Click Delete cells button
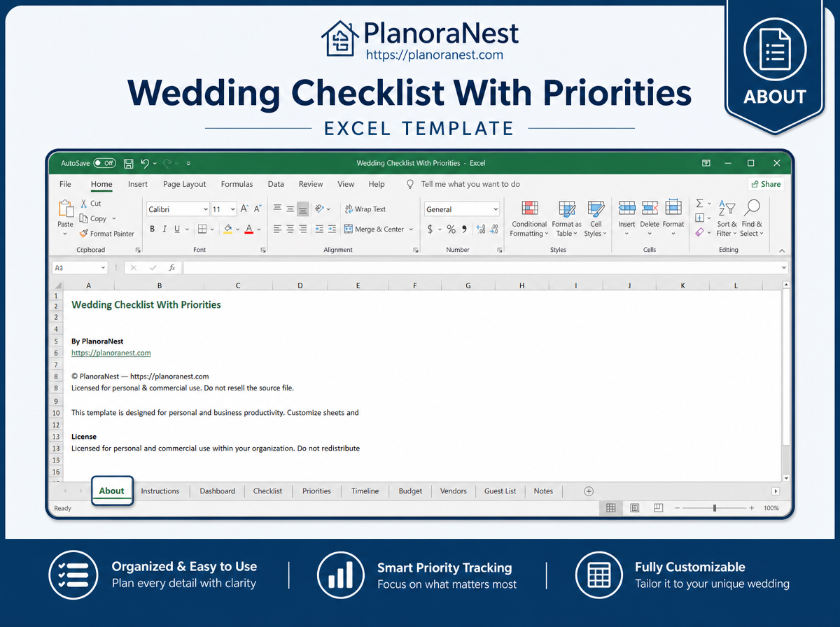This screenshot has height=627, width=840. tap(650, 219)
